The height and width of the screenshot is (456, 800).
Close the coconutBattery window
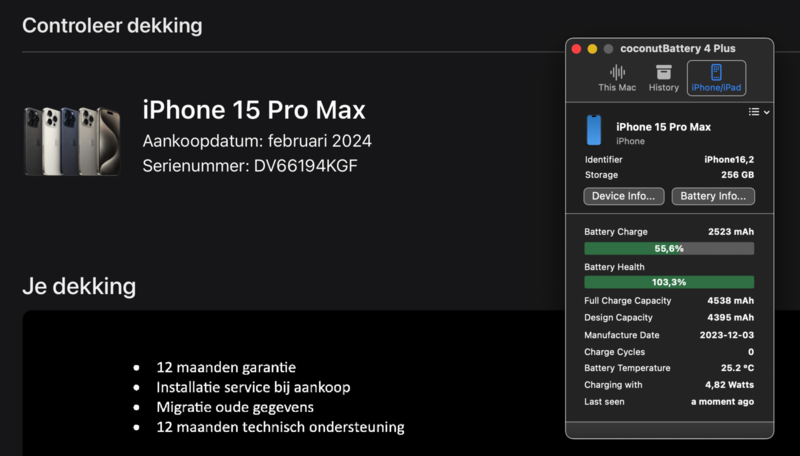click(x=577, y=49)
